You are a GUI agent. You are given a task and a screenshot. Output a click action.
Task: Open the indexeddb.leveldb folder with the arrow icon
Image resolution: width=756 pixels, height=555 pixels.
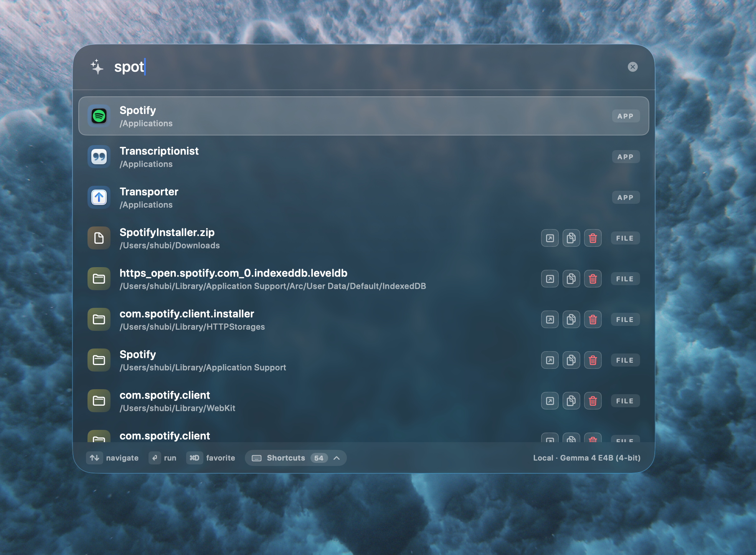550,279
